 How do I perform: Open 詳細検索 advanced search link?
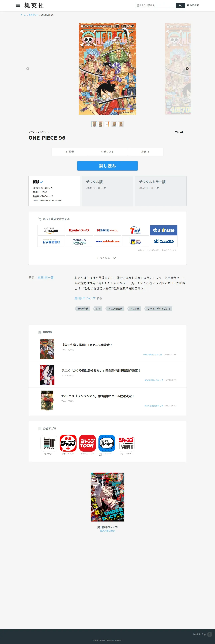(193, 5)
